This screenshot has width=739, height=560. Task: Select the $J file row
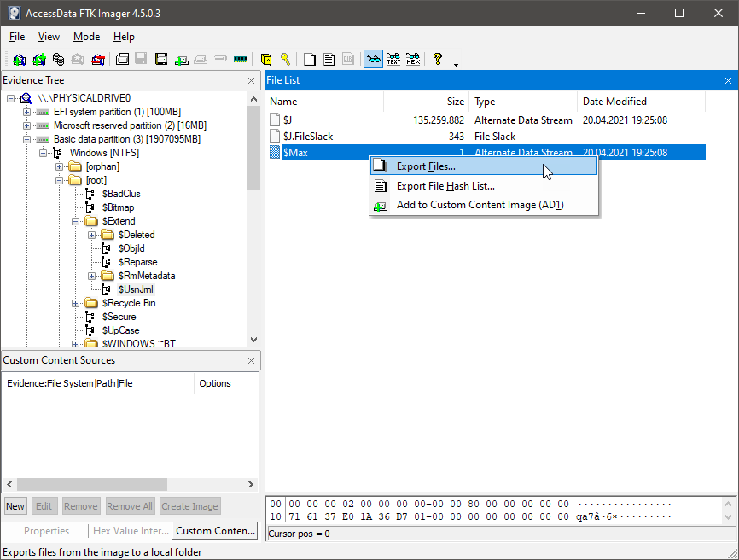click(487, 120)
